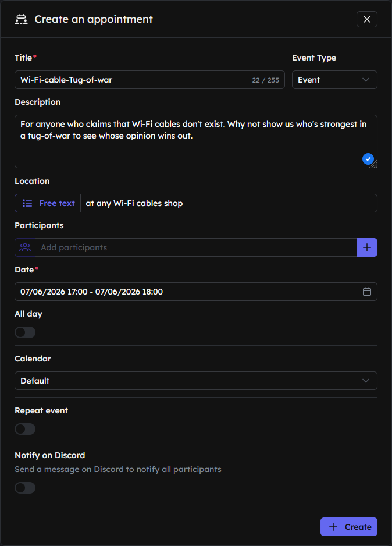Open the calendar picker icon
Screen dimensions: 392x546
[367, 292]
